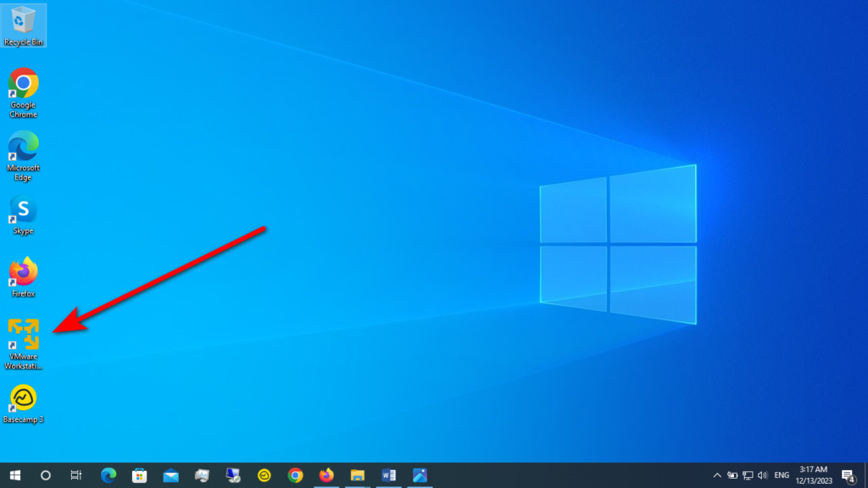
Task: Open Cortana search circle on taskbar
Action: tap(46, 475)
